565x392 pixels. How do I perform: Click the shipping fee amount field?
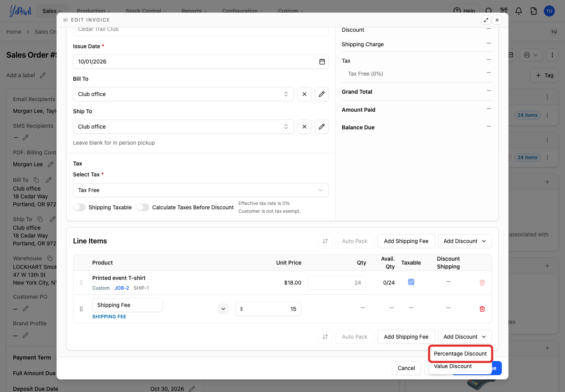pos(268,309)
